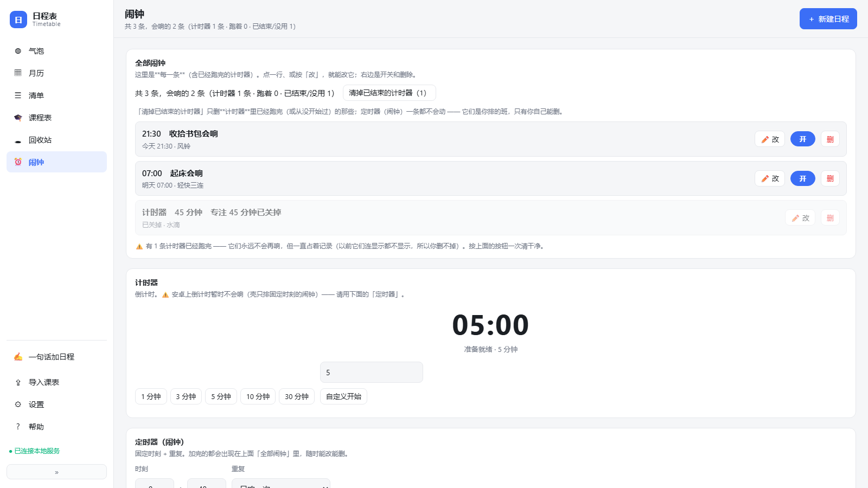This screenshot has width=868, height=488.
Task: Edit the 21:30 收拾书包 alarm
Action: [x=769, y=139]
